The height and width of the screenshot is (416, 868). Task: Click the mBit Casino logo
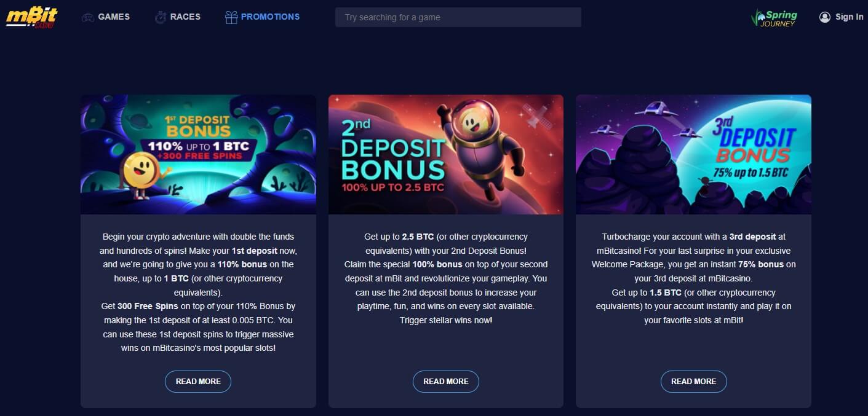click(32, 17)
